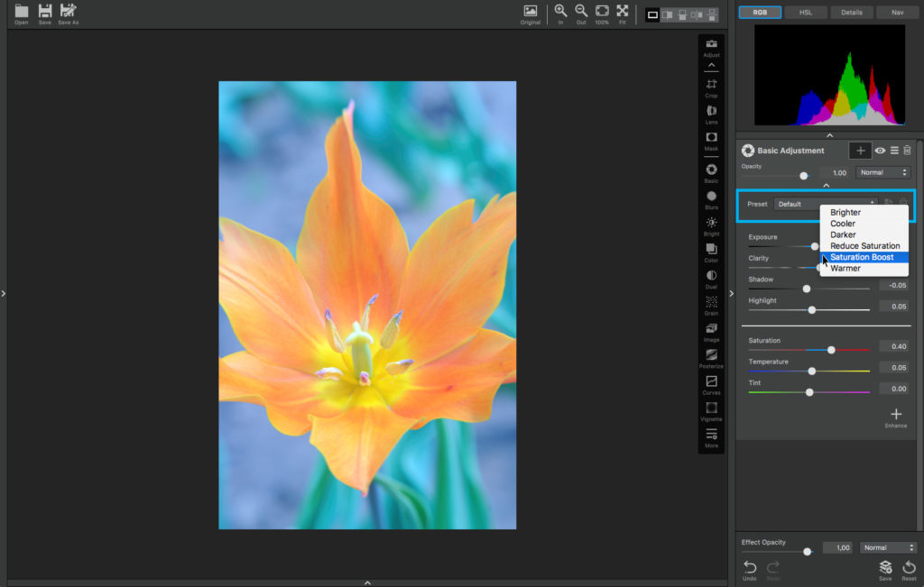This screenshot has height=587, width=924.
Task: Save the effect layers preset
Action: pyautogui.click(x=885, y=570)
